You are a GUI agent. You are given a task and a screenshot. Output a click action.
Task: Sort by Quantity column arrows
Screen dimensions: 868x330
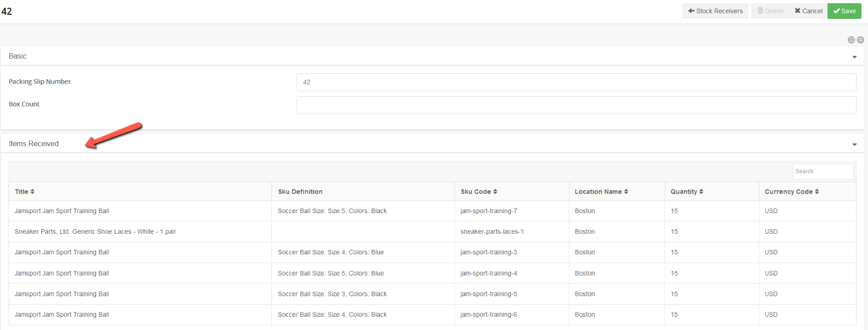(701, 191)
